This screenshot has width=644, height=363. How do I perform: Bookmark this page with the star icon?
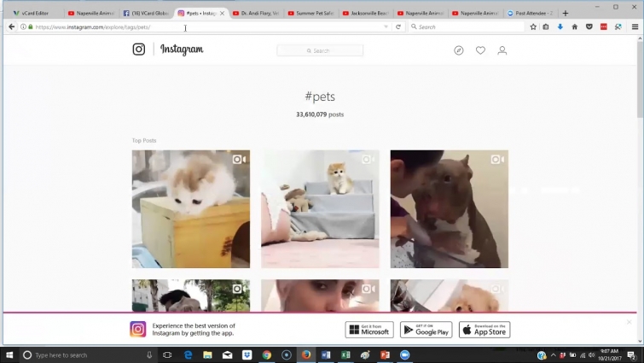pos(533,26)
